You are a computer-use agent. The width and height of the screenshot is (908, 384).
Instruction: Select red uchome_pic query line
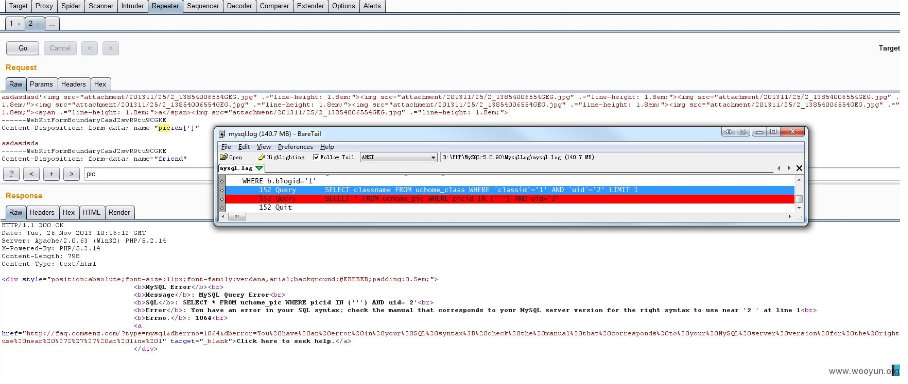511,199
